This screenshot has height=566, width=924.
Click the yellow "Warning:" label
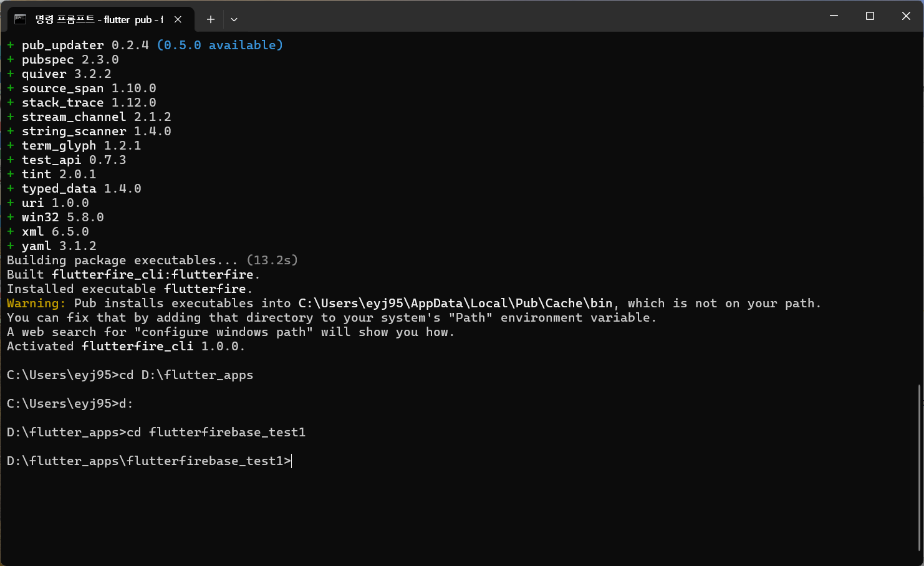[x=36, y=303]
